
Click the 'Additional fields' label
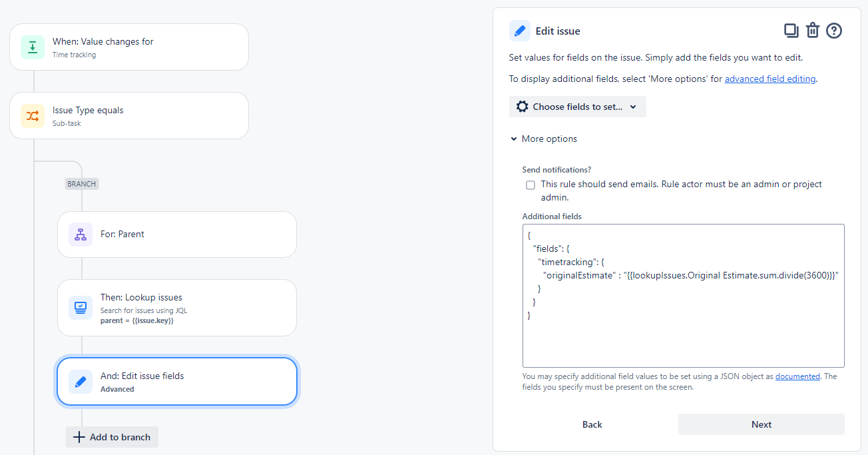[552, 217]
